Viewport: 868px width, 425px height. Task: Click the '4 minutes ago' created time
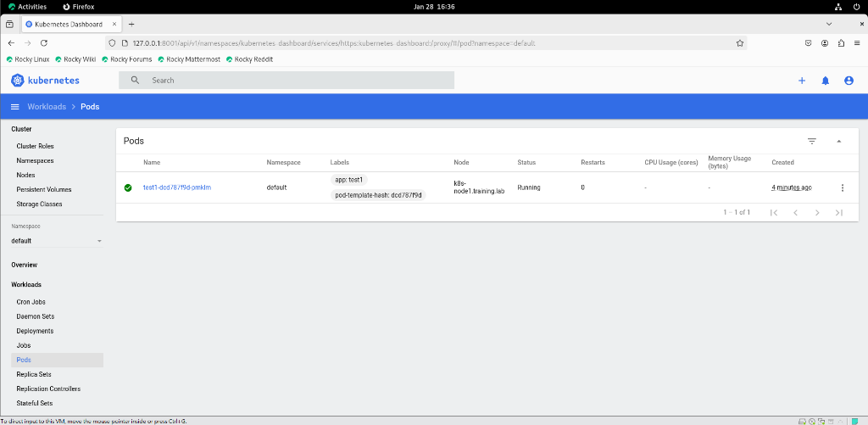tap(792, 187)
